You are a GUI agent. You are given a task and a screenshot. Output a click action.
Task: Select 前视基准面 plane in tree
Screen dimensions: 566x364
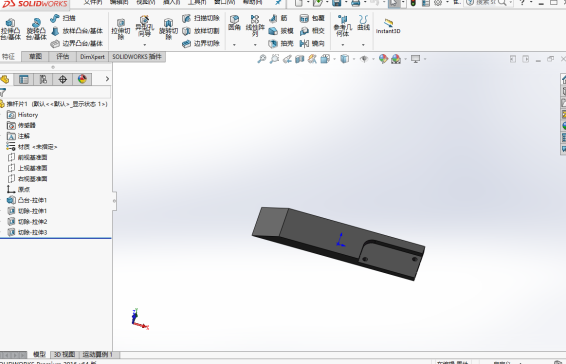27,157
